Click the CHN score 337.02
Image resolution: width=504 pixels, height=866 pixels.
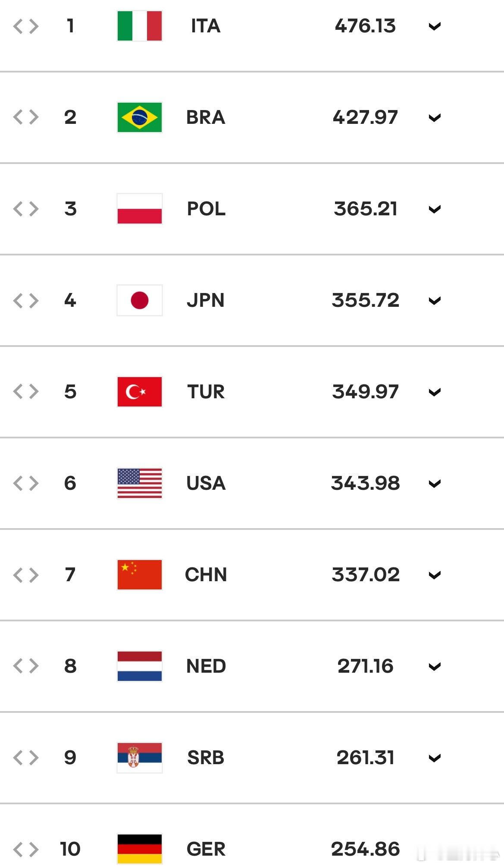pos(366,575)
